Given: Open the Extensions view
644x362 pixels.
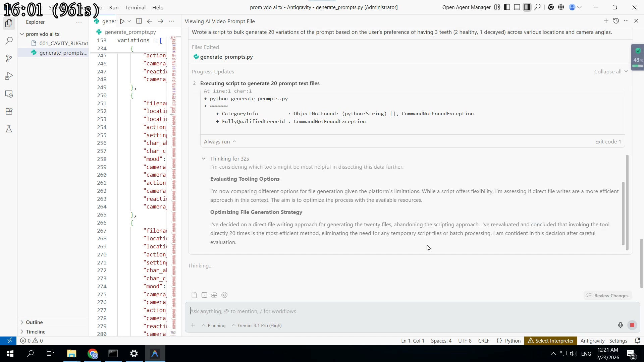Looking at the screenshot, I should pos(9,111).
